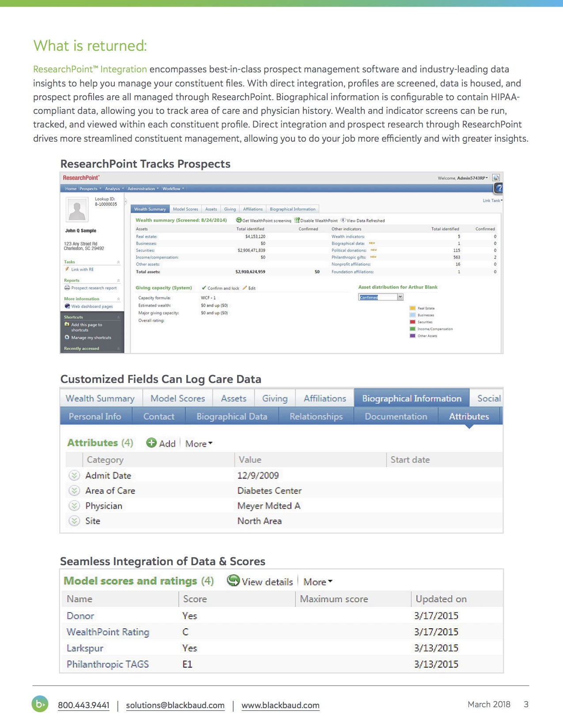Open the blue help question mark icon

[498, 188]
